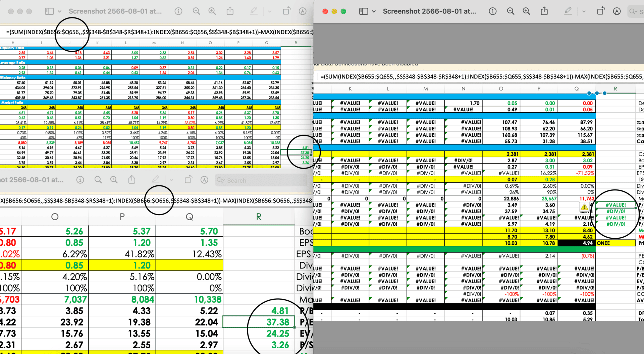Expand the sidebar view chevron in right window

[374, 11]
